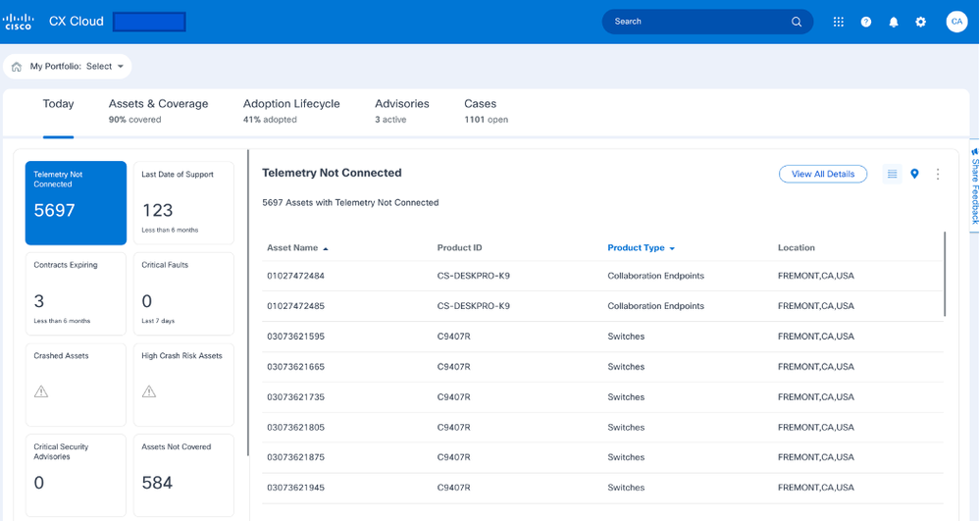980x521 pixels.
Task: Select the Assets Not Covered card
Action: point(183,475)
